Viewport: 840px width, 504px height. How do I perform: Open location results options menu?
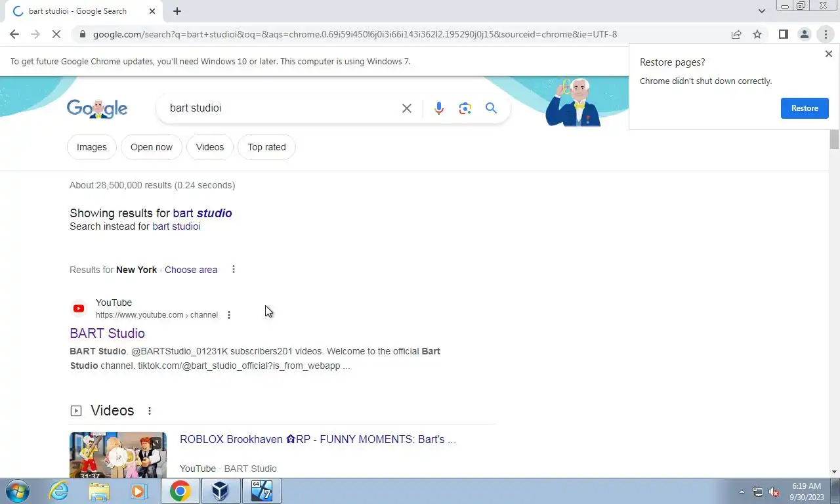tap(234, 270)
